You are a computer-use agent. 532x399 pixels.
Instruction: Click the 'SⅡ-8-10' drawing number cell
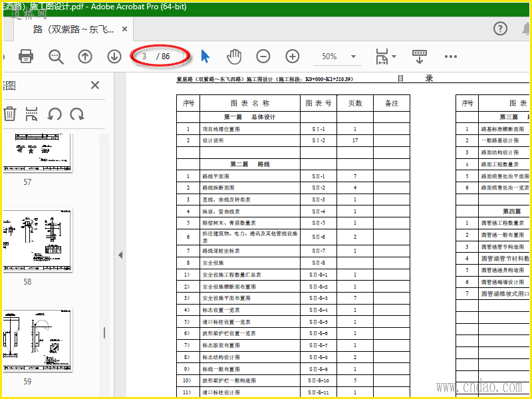[319, 380]
